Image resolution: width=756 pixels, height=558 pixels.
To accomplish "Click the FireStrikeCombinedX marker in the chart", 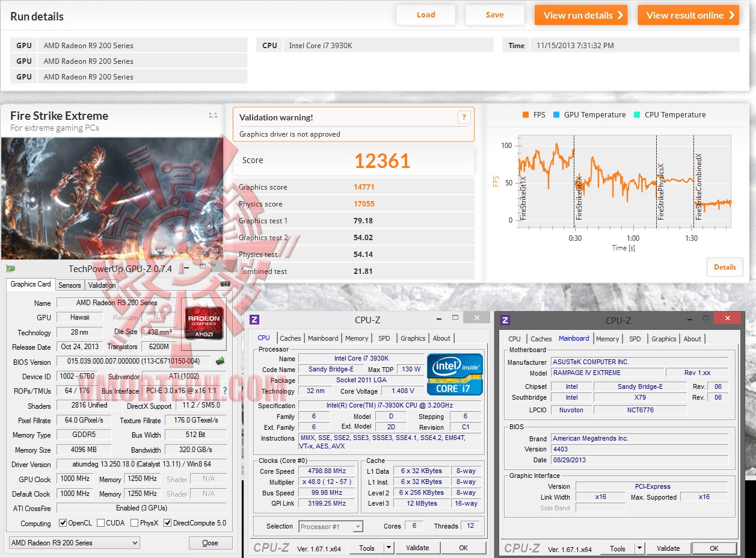I will pyautogui.click(x=699, y=187).
